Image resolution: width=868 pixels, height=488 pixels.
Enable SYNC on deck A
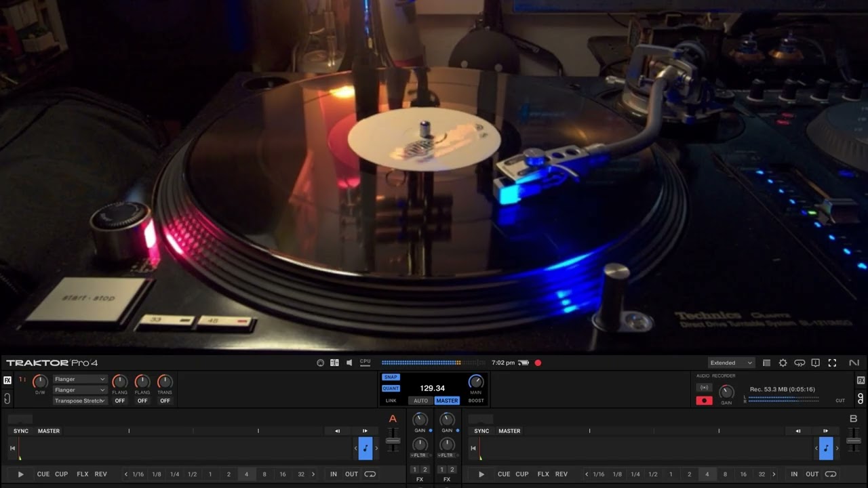[x=21, y=431]
